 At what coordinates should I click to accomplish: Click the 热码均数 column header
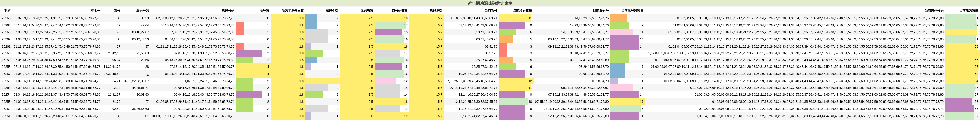[436, 11]
